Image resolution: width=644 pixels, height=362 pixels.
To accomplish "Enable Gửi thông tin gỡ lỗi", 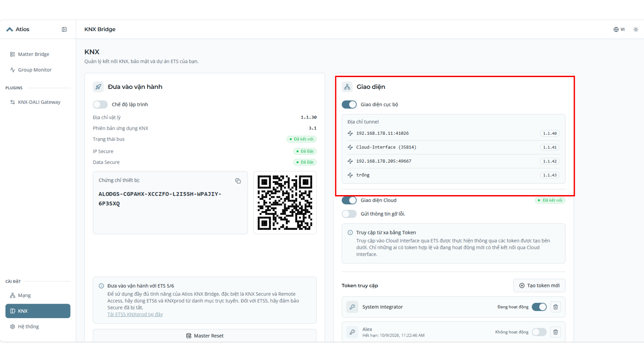I will point(349,214).
